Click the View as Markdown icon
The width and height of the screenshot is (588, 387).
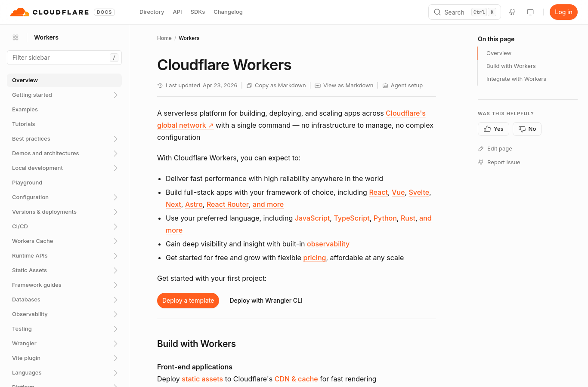click(318, 86)
